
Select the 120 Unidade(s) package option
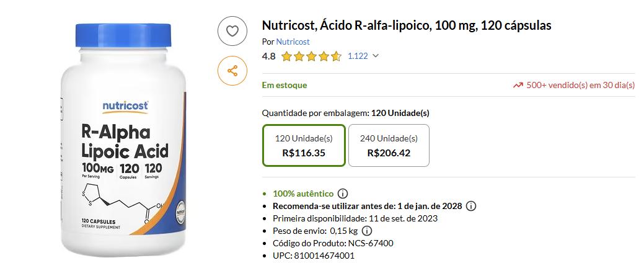tap(304, 146)
